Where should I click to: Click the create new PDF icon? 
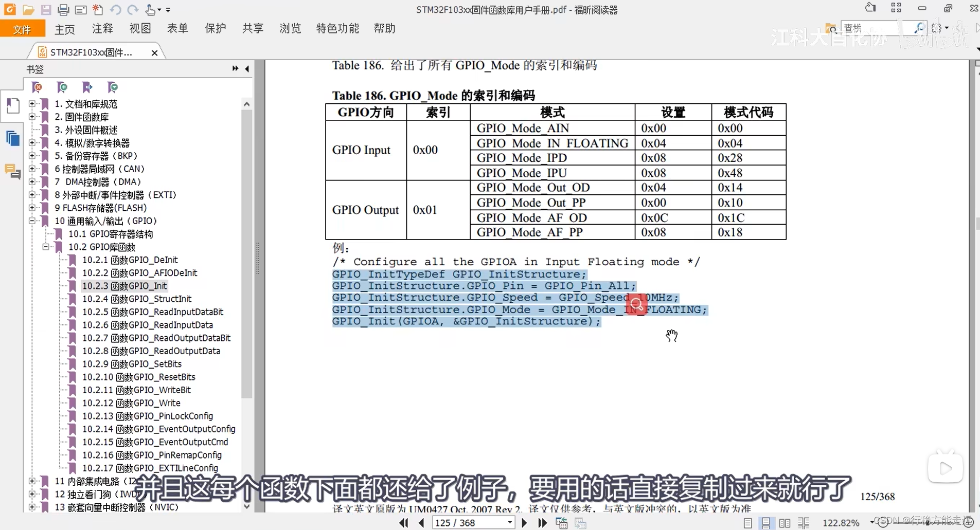[x=98, y=9]
